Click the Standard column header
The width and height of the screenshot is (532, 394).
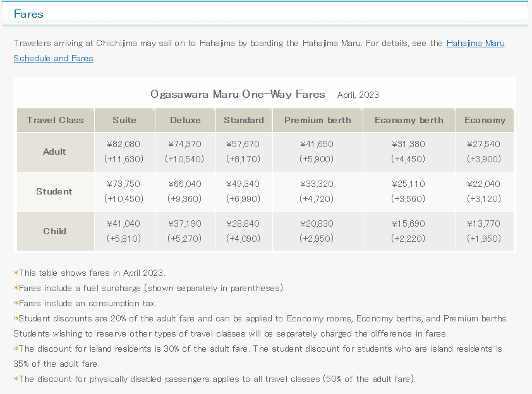tap(243, 120)
